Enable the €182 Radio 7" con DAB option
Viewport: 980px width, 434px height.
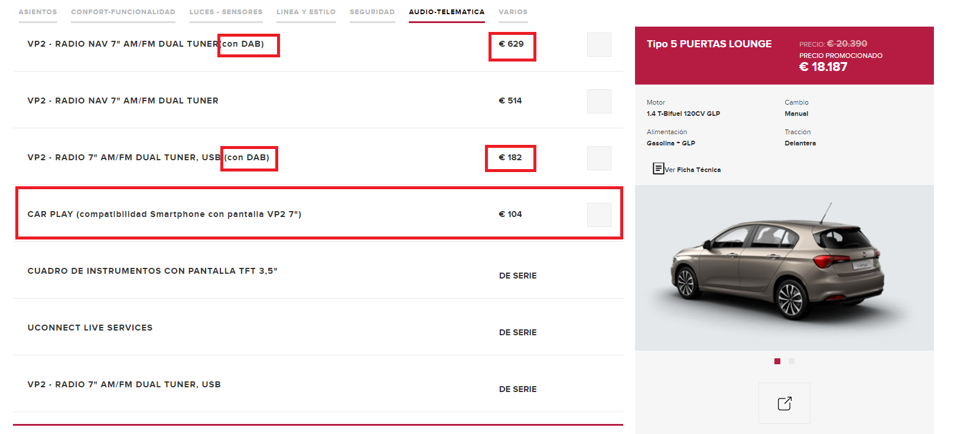[x=599, y=158]
